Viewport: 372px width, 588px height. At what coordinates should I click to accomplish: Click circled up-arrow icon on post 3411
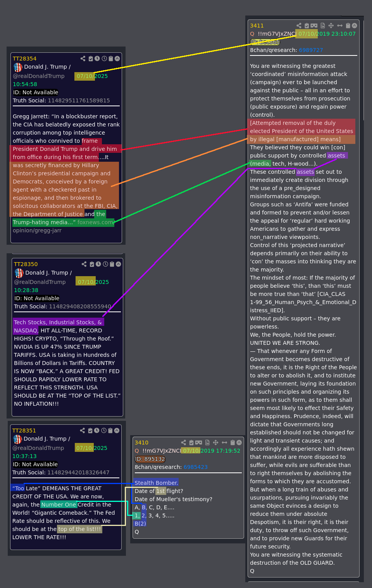click(x=354, y=26)
